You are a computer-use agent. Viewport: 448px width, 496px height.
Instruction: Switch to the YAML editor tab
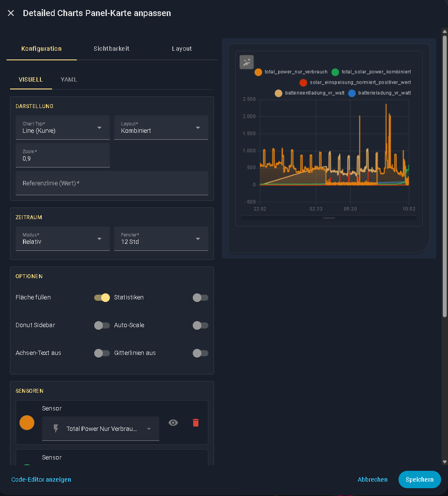[69, 79]
